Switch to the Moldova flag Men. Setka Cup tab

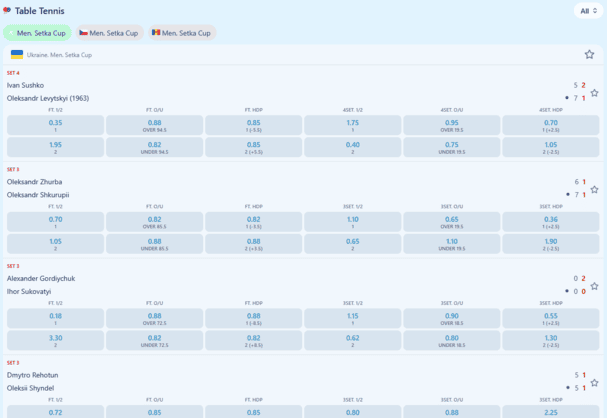pyautogui.click(x=181, y=33)
